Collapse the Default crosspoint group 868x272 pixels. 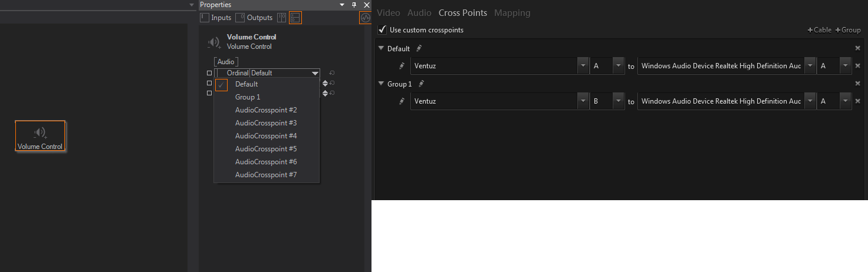[x=381, y=48]
